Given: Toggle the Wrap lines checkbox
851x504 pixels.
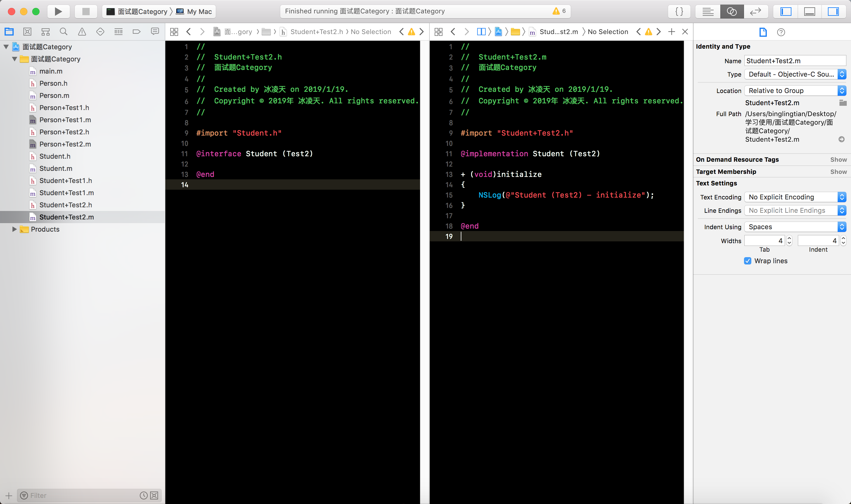Looking at the screenshot, I should coord(747,261).
